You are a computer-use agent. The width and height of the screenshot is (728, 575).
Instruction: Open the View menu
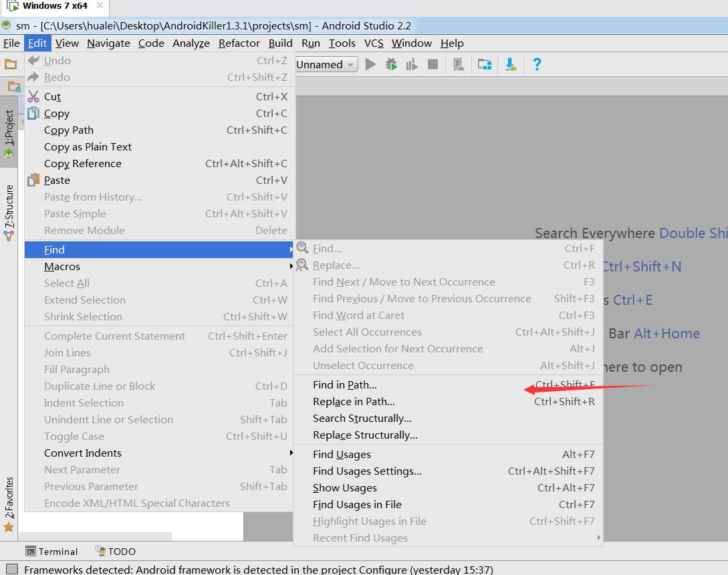tap(67, 43)
